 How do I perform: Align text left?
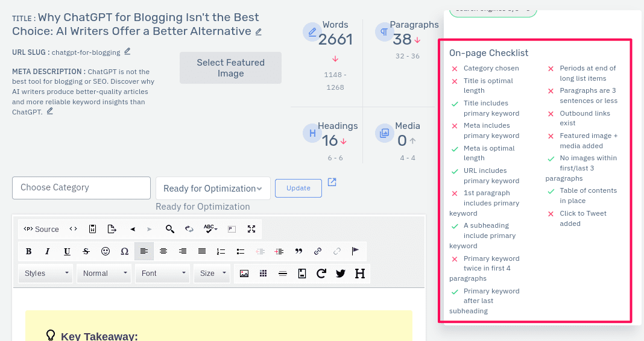coord(144,251)
